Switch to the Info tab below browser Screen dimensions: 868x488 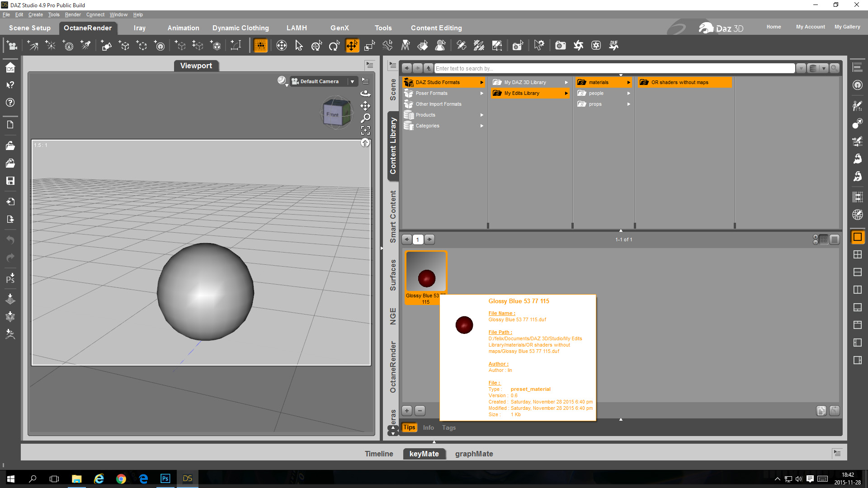click(x=428, y=427)
